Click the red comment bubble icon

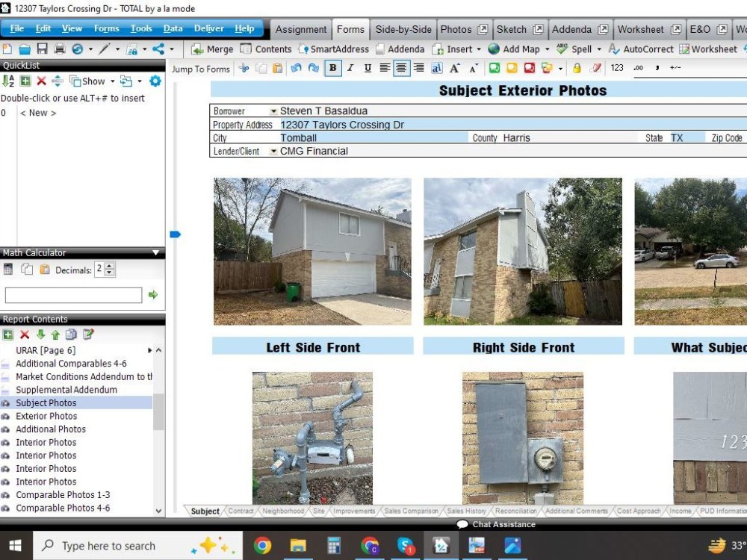[530, 68]
